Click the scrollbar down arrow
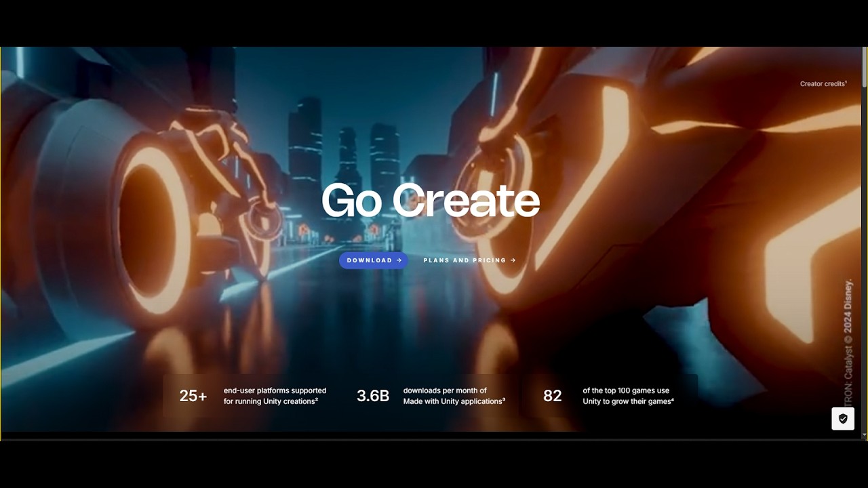The height and width of the screenshot is (488, 868). (x=865, y=434)
